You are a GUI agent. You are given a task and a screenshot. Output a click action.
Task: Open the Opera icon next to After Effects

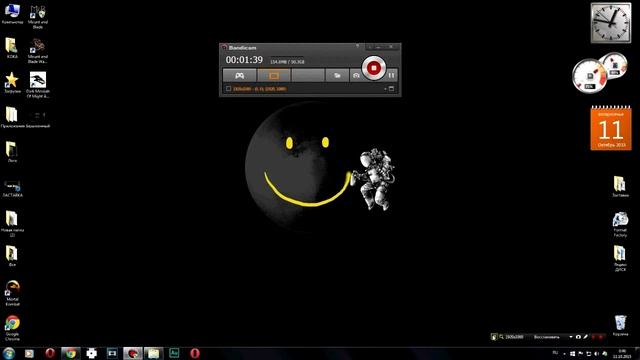pos(195,353)
